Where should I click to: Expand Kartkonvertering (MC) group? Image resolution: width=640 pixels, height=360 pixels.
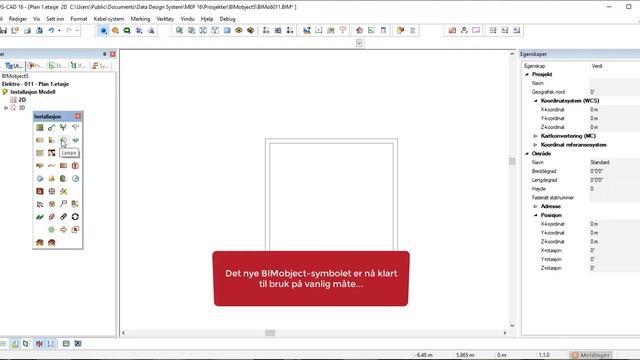pyautogui.click(x=536, y=136)
